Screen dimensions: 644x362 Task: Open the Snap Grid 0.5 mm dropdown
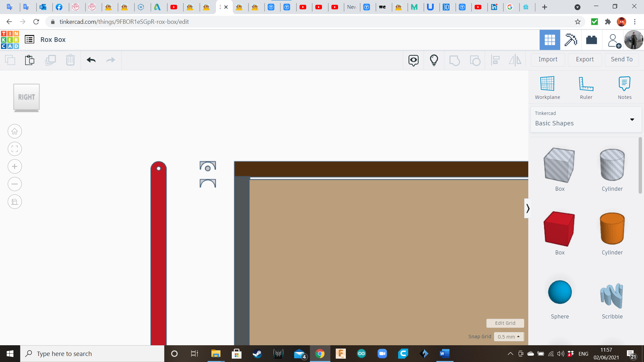coord(508,337)
